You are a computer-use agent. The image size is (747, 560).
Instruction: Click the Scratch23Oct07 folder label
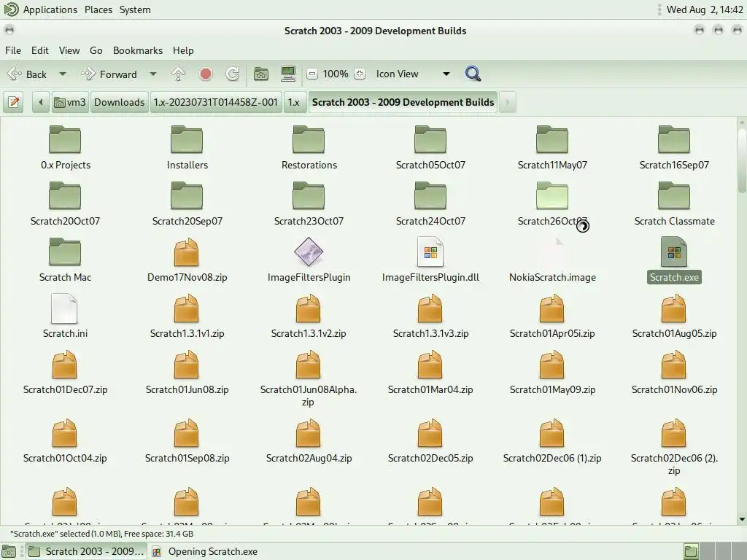(309, 221)
